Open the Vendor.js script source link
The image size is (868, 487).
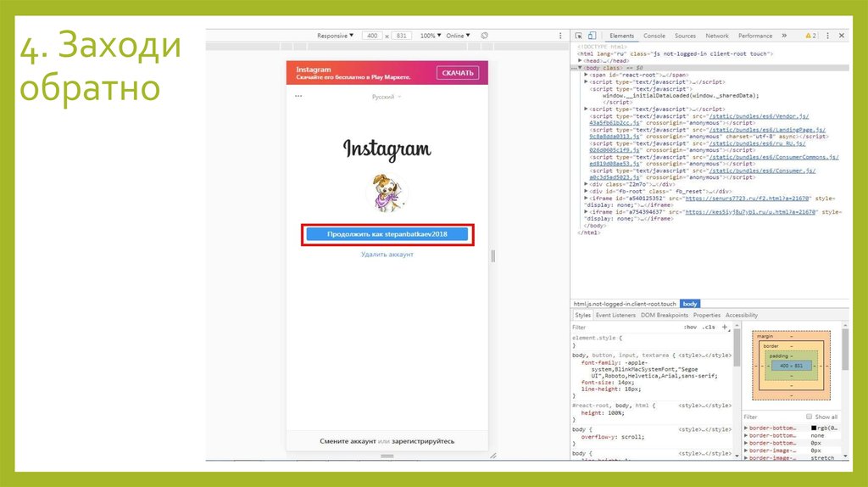759,116
